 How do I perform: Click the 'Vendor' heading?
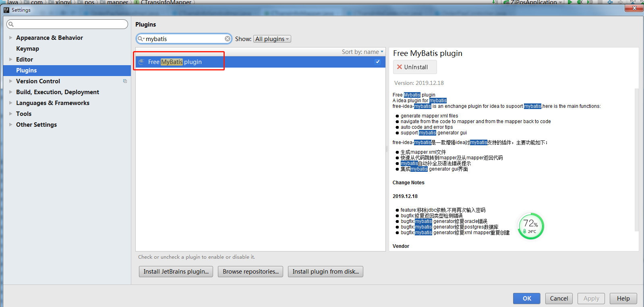[401, 246]
